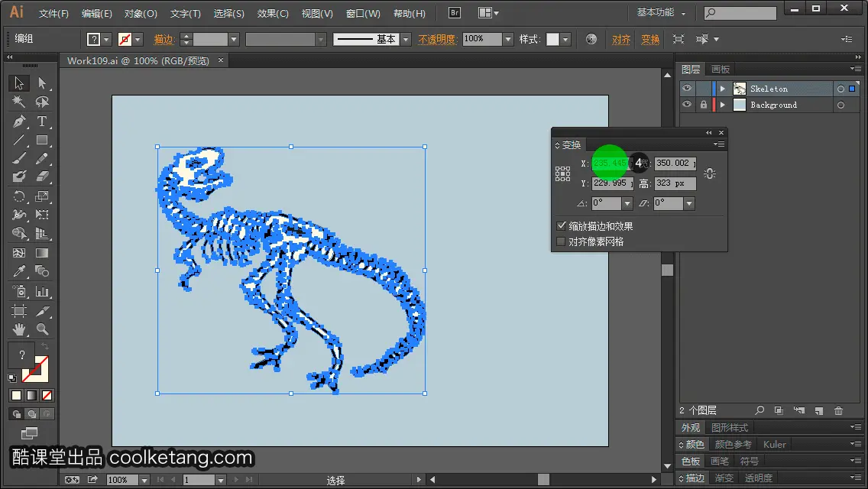The image size is (868, 489).
Task: Switch to the 画板 tab
Action: click(721, 70)
